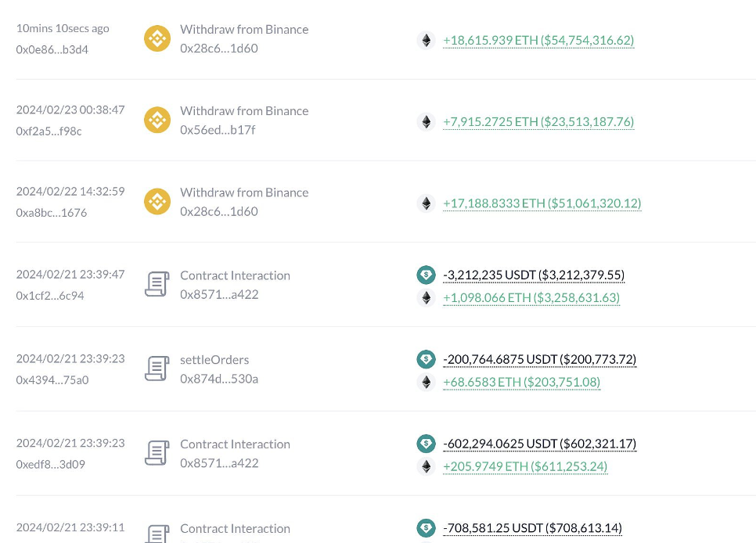Select the ETH icon next to +68.6583 ETH
The width and height of the screenshot is (756, 543).
click(426, 383)
